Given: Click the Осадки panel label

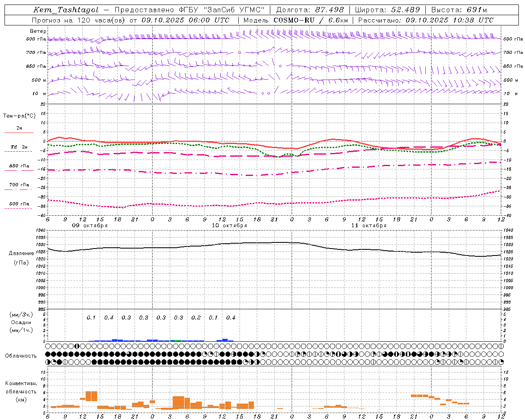Looking at the screenshot, I should 21,322.
